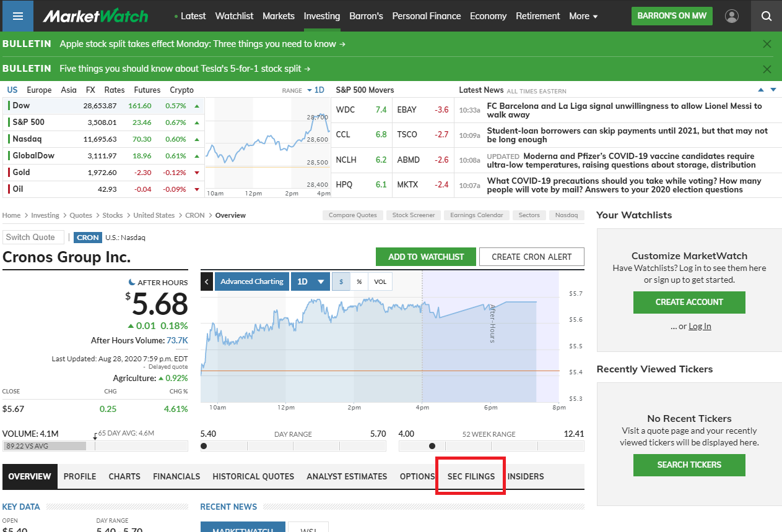Open the hamburger menu icon
The width and height of the screenshot is (782, 532).
17,15
